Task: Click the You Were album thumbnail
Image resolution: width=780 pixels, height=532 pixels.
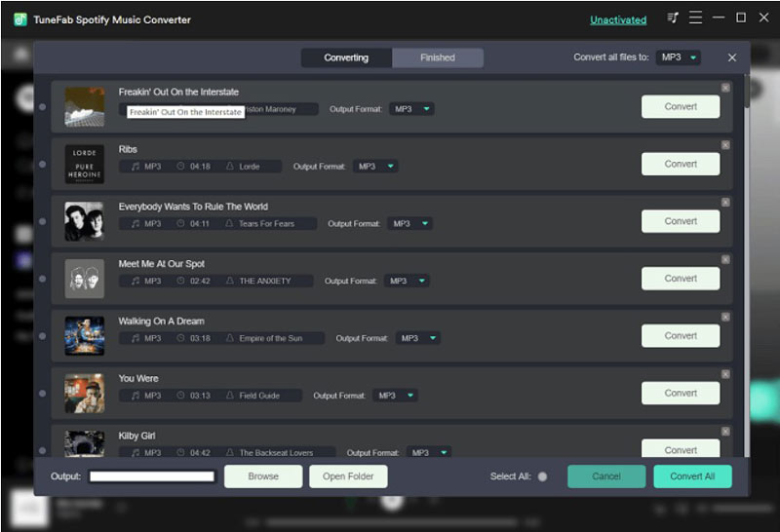Action: 85,394
